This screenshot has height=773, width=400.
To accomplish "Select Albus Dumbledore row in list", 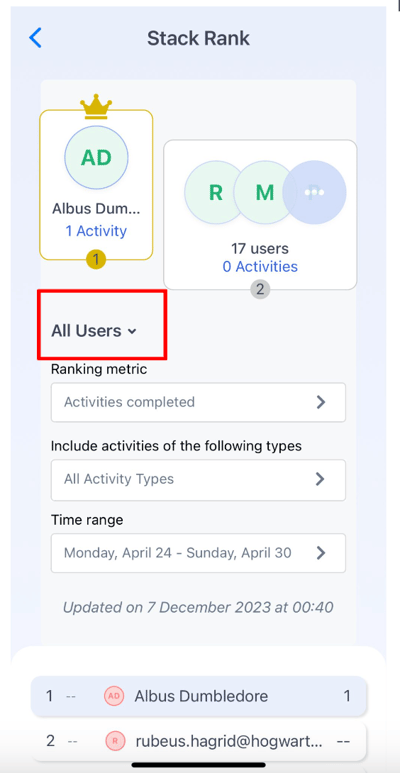I will point(199,696).
